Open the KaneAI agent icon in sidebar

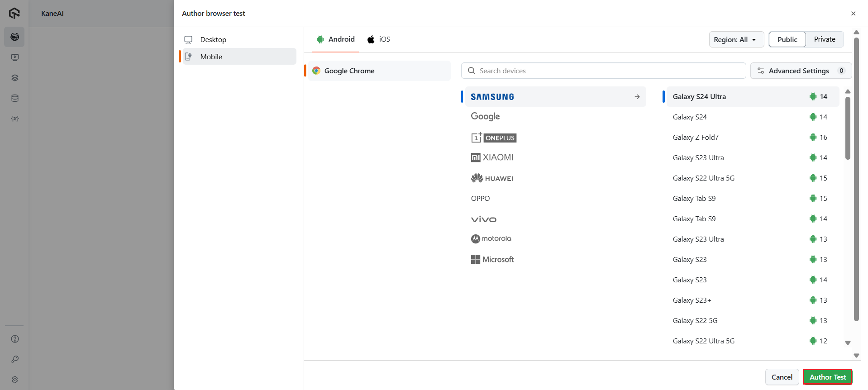pos(14,37)
